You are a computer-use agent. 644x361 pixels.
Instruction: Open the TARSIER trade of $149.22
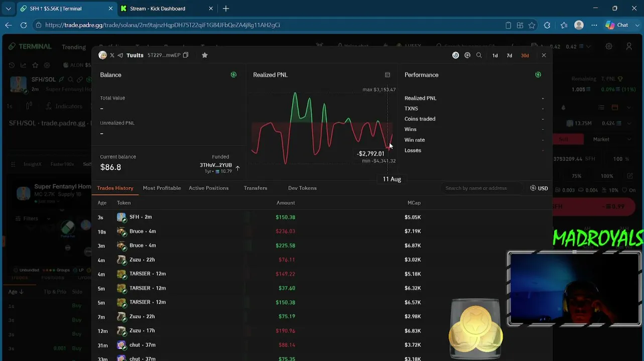click(x=322, y=274)
